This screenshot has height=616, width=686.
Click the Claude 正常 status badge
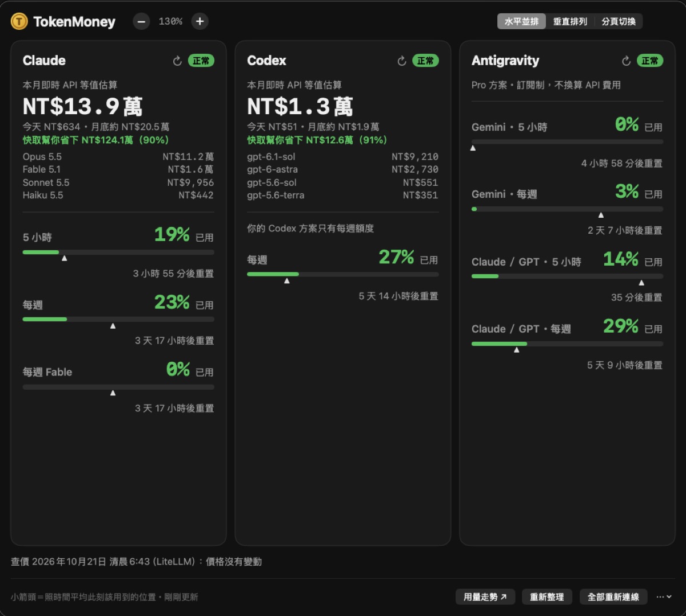(201, 61)
